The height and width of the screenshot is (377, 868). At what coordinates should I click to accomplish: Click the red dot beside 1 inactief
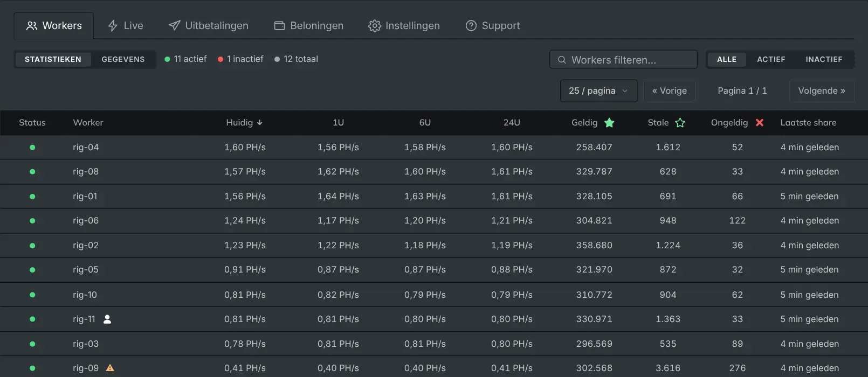(x=221, y=59)
